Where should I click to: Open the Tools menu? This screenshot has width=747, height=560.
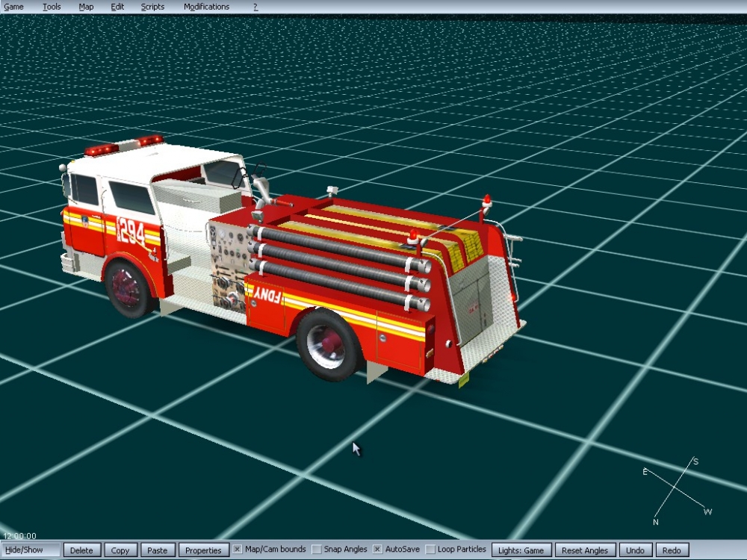pos(52,7)
